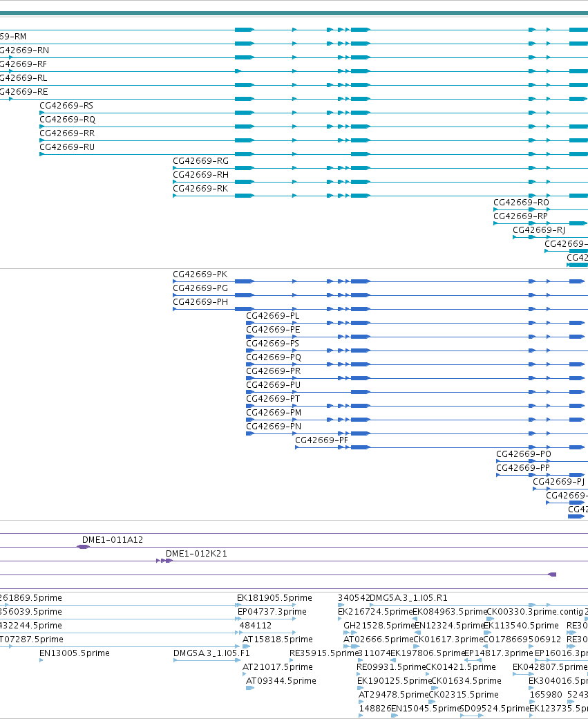This screenshot has height=719, width=588.
Task: Click EST label CK01634.5prime
Action: coord(466,680)
